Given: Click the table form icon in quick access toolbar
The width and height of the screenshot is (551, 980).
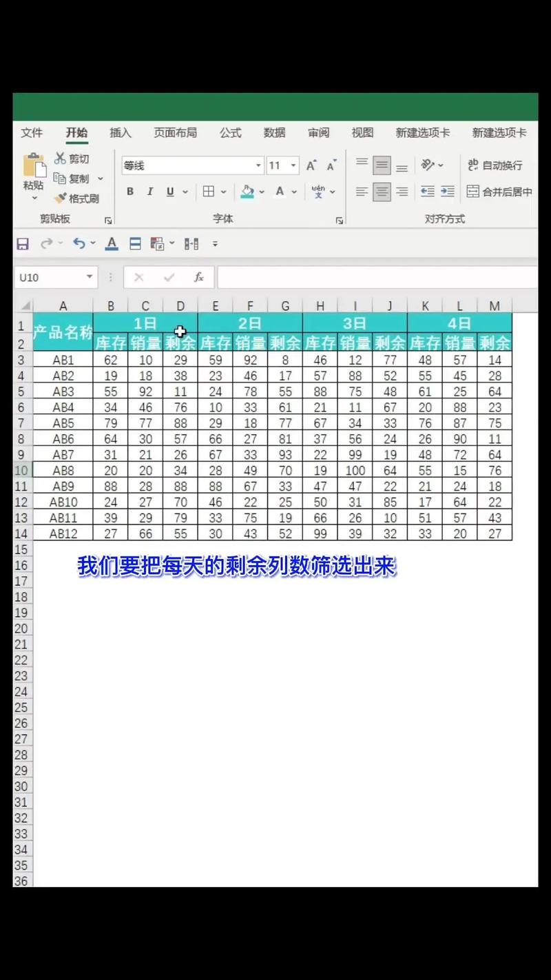Looking at the screenshot, I should tap(157, 244).
